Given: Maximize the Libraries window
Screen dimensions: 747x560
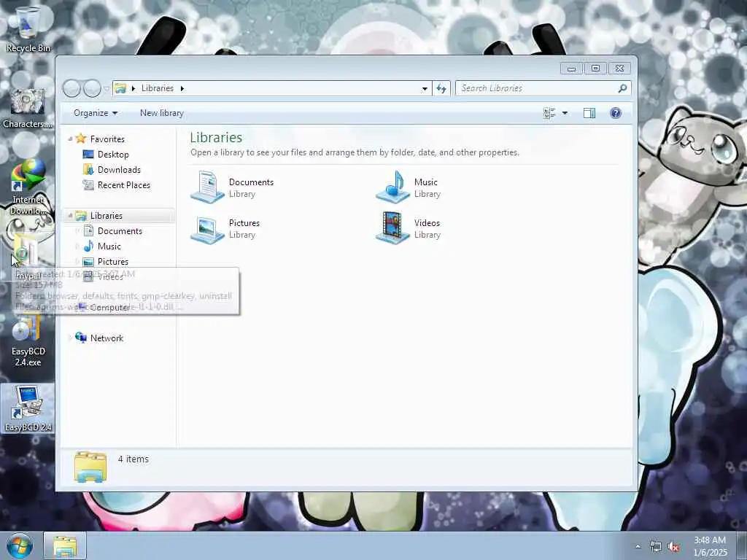Looking at the screenshot, I should click(x=595, y=69).
